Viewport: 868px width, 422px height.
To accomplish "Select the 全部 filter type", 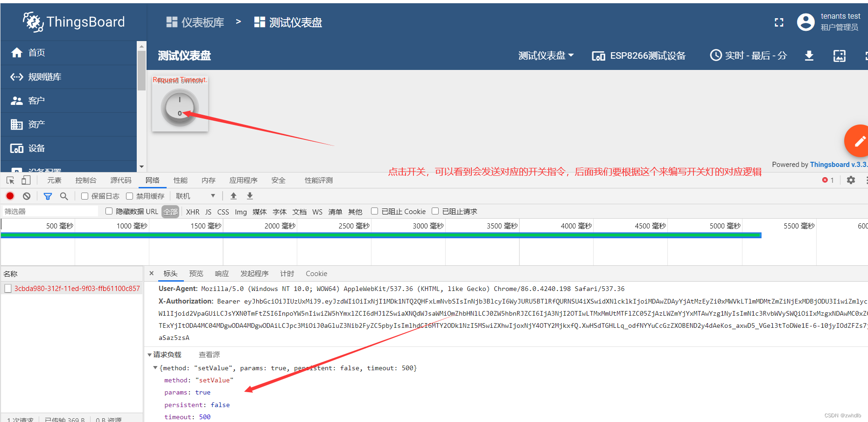I will pos(170,212).
